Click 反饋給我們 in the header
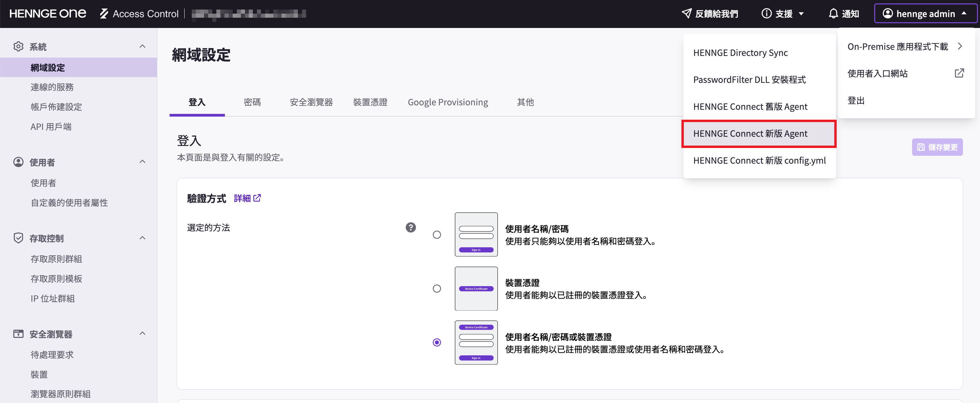The width and height of the screenshot is (980, 403). point(709,14)
